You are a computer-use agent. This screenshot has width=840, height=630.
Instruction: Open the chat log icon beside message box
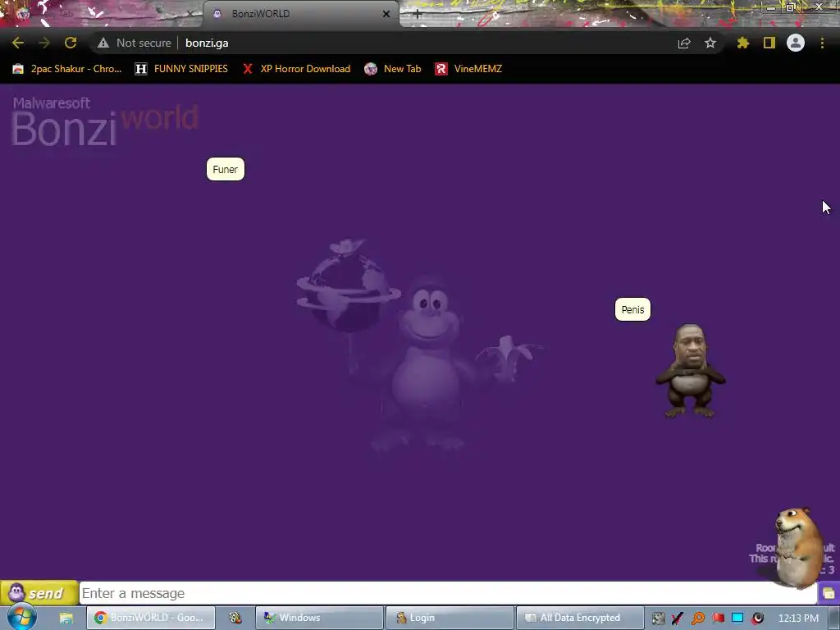click(x=829, y=594)
